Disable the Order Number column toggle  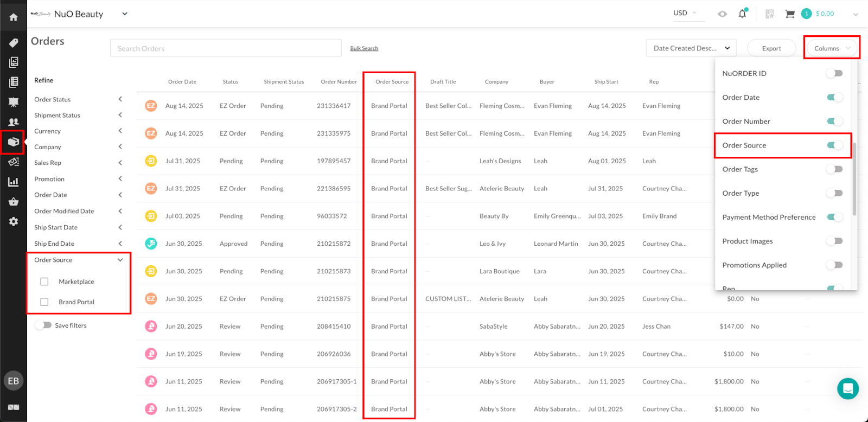(834, 121)
